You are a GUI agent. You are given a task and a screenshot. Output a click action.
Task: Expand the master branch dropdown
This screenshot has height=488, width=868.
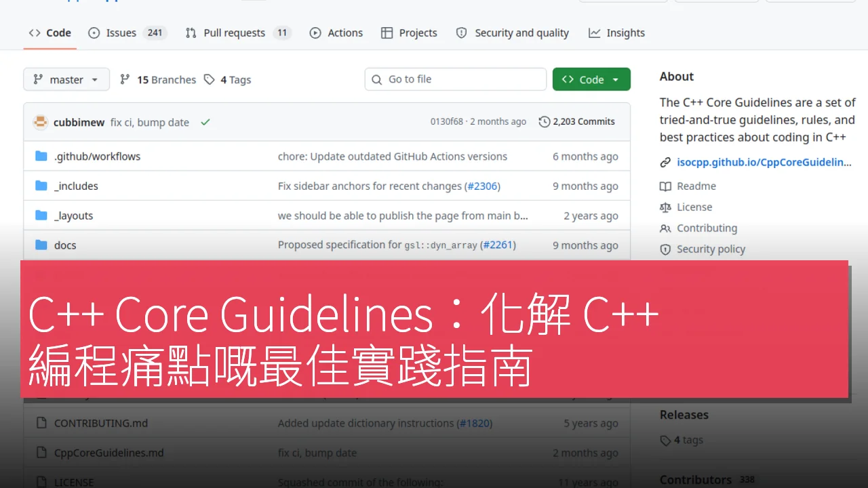[x=66, y=79]
